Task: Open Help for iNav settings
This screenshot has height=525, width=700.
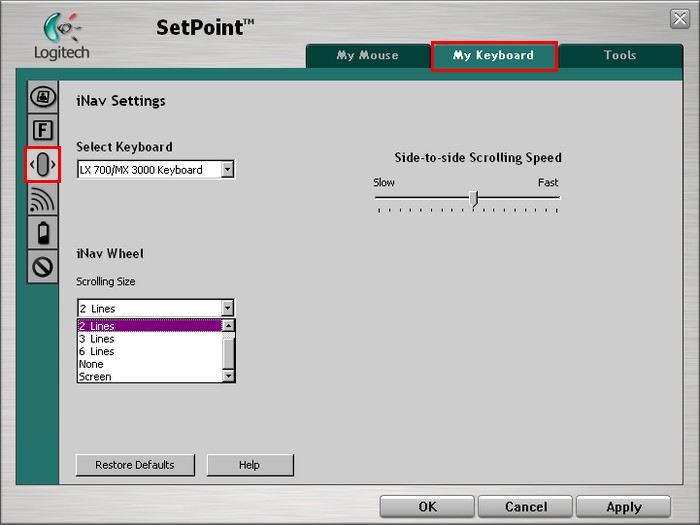Action: pyautogui.click(x=250, y=465)
